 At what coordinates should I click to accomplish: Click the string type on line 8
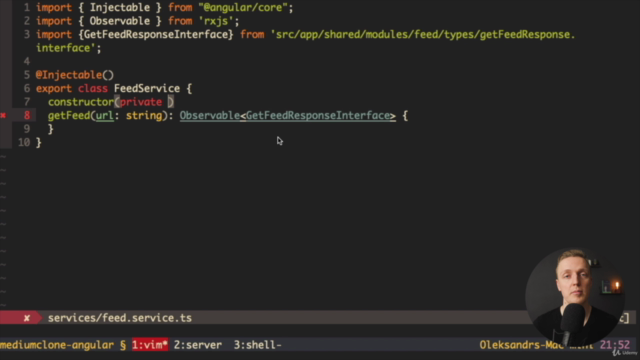pos(144,116)
